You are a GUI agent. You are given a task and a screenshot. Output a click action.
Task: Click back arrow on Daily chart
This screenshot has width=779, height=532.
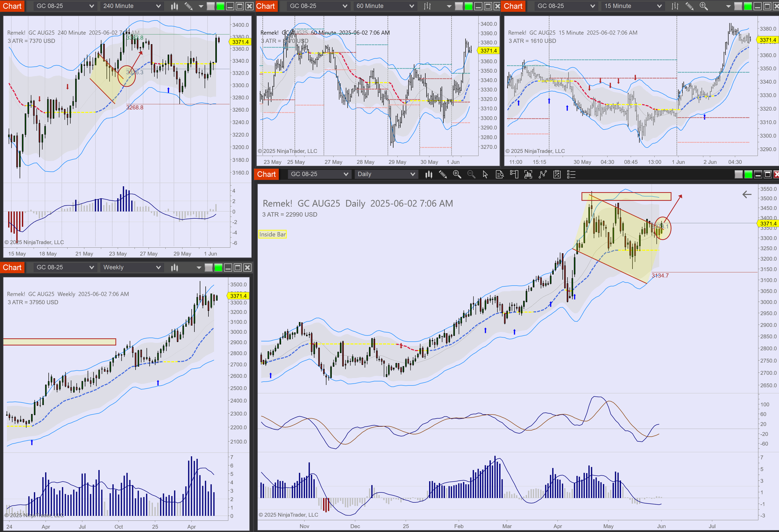click(747, 194)
